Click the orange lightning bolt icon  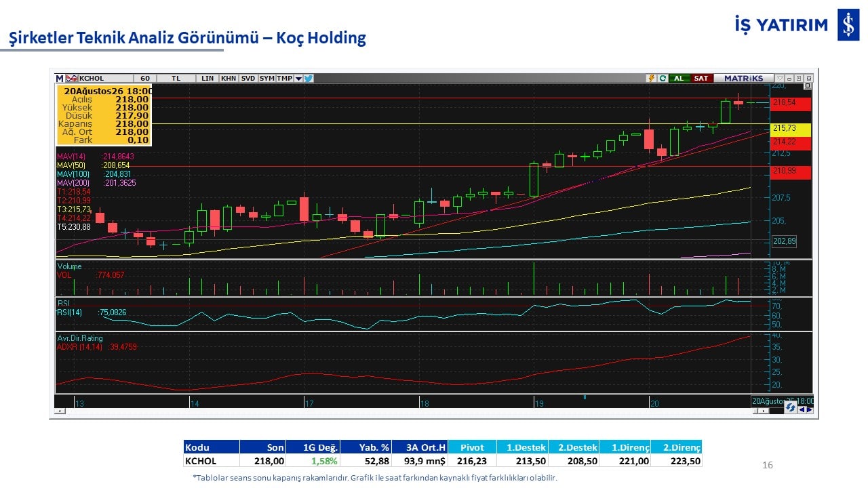(652, 78)
